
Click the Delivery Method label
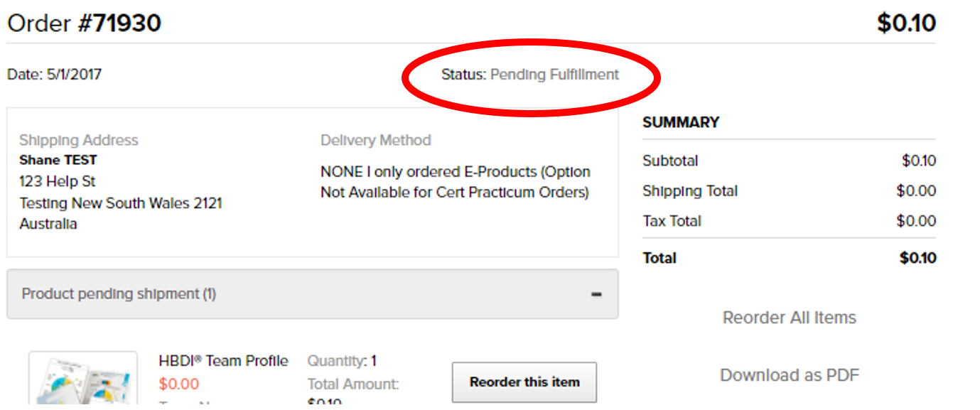click(375, 140)
